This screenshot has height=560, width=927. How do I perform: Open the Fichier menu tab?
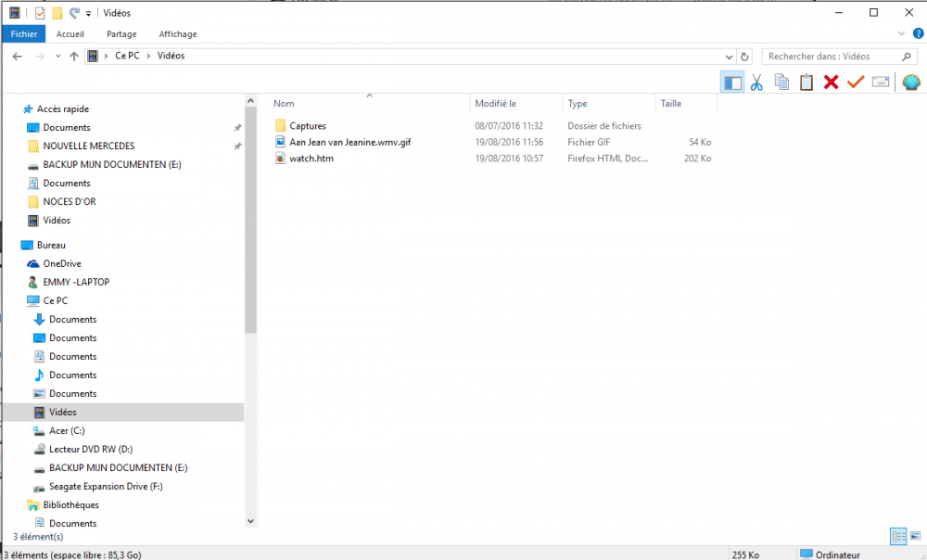pos(24,33)
